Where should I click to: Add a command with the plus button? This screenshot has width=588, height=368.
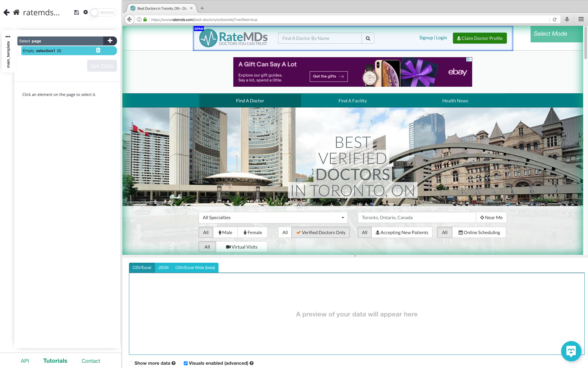coord(110,41)
